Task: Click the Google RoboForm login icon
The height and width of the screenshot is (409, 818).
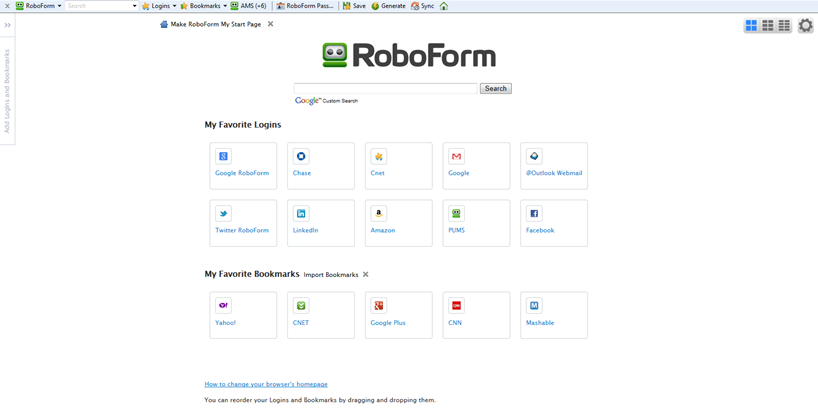Action: tap(223, 157)
